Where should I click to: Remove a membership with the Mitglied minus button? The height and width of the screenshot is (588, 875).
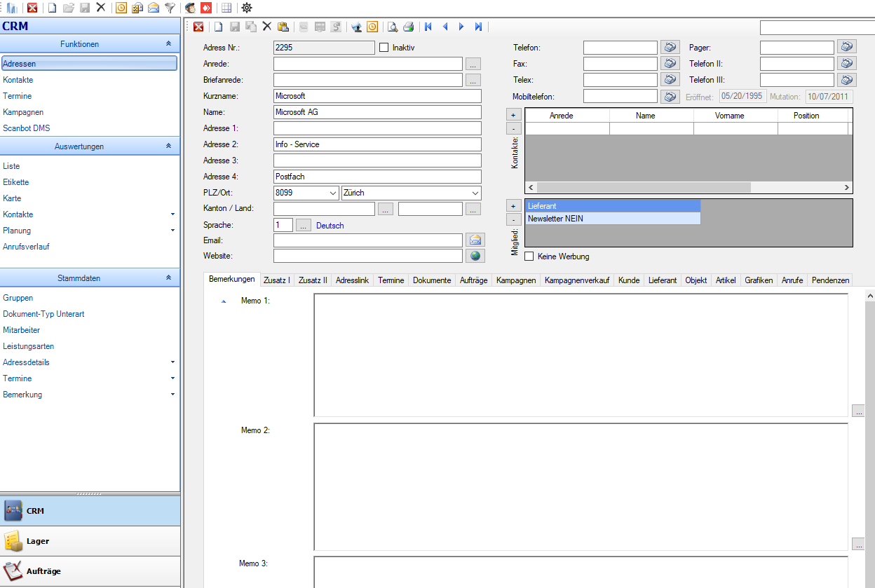click(513, 220)
